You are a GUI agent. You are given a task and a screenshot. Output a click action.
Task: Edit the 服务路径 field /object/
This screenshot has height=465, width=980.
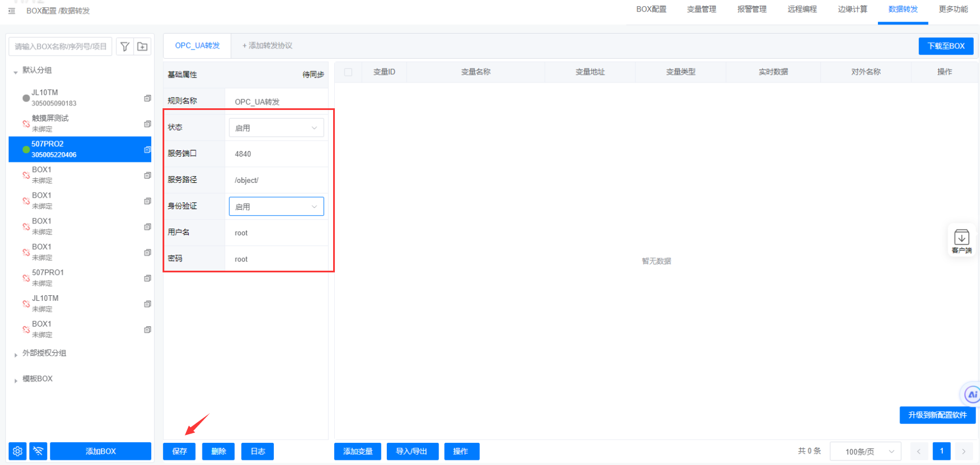click(x=277, y=180)
